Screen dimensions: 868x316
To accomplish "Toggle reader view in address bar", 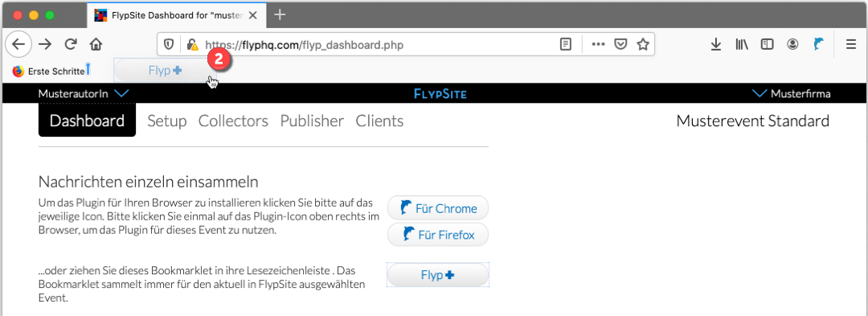I will pos(565,45).
